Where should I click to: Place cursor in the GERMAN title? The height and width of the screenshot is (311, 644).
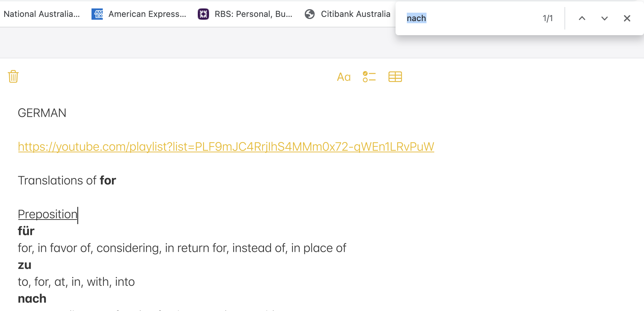pyautogui.click(x=42, y=113)
